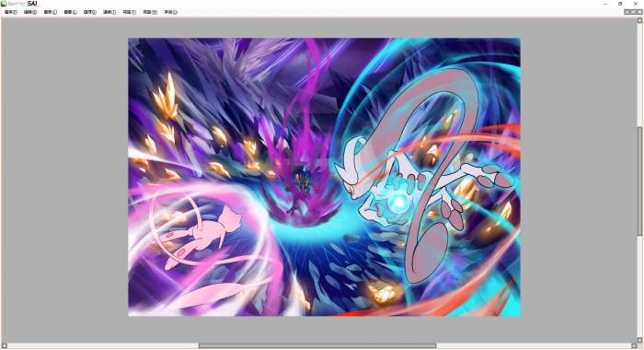The width and height of the screenshot is (644, 350).
Task: Click the horizontal scrollbar left arrow
Action: [4, 346]
